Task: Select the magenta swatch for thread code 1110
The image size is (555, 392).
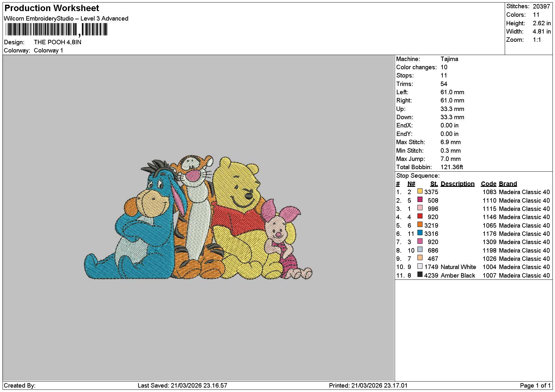Action: click(420, 199)
